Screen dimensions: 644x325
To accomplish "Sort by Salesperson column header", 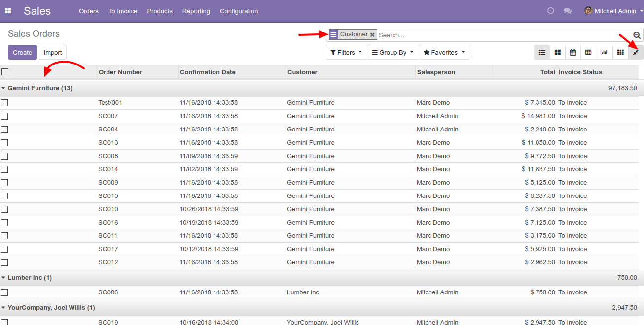I will (454, 72).
